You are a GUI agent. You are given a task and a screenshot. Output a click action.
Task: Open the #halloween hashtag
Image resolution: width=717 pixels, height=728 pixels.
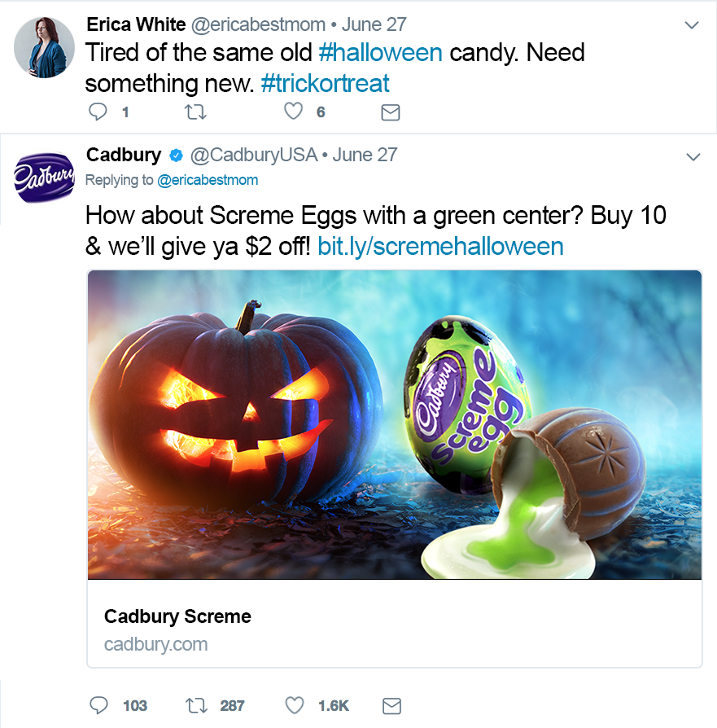(x=381, y=54)
